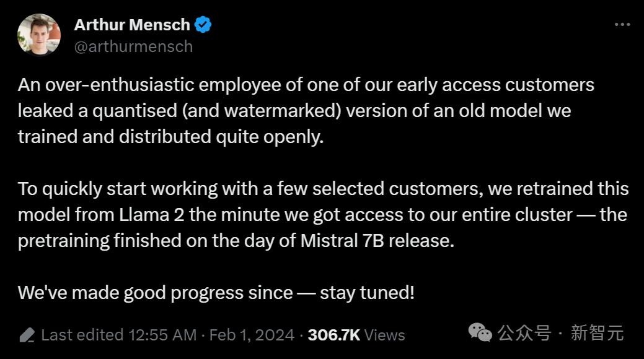Click the 新智元 account name watermark
Viewport: 644px width, 359px height.
597,333
